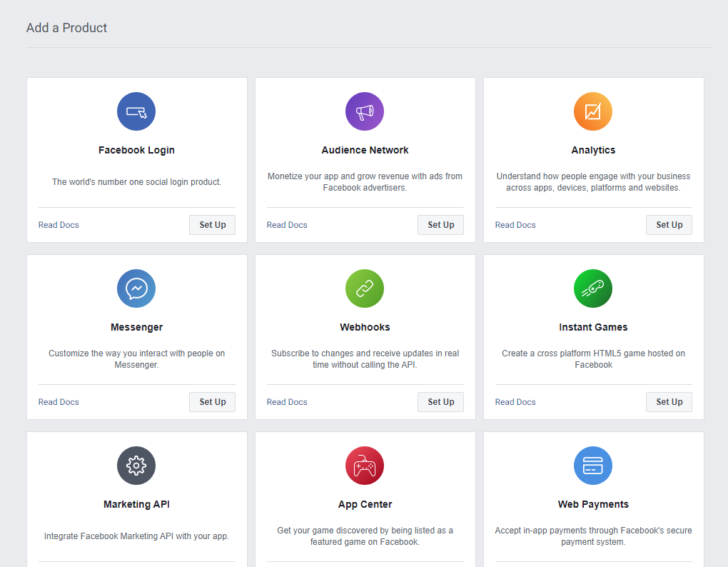Click the Marketing API gear icon
Viewport: 728px width, 567px height.
136,466
